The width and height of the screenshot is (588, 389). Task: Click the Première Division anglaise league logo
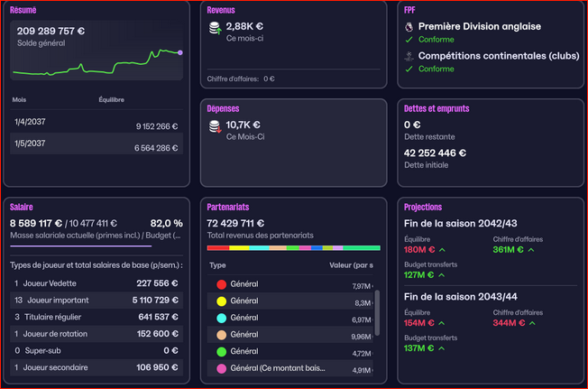[409, 27]
